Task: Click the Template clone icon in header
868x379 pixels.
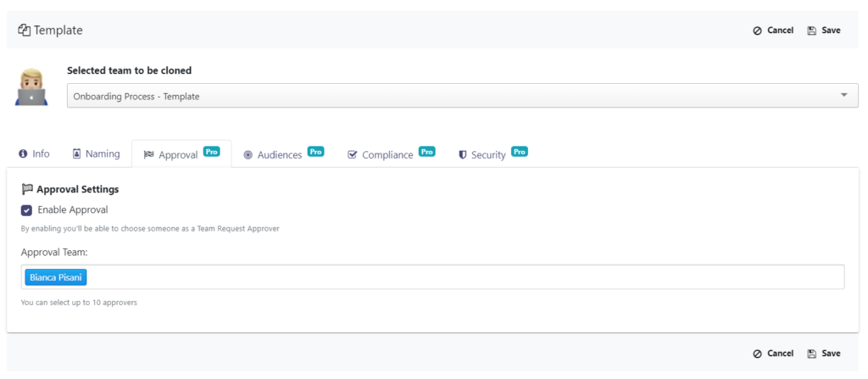Action: point(24,30)
